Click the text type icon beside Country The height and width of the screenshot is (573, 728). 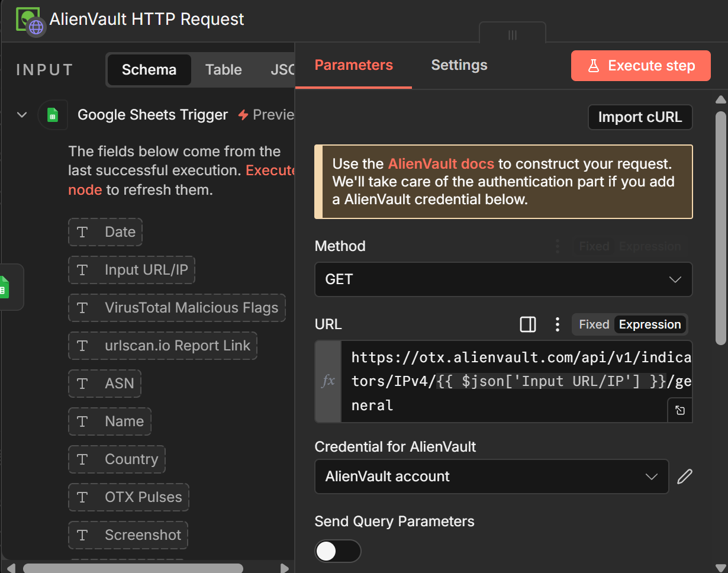click(82, 459)
